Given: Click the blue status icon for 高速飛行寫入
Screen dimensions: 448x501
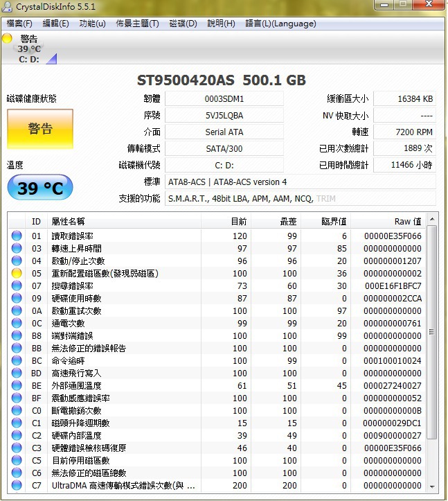Looking at the screenshot, I should [17, 373].
